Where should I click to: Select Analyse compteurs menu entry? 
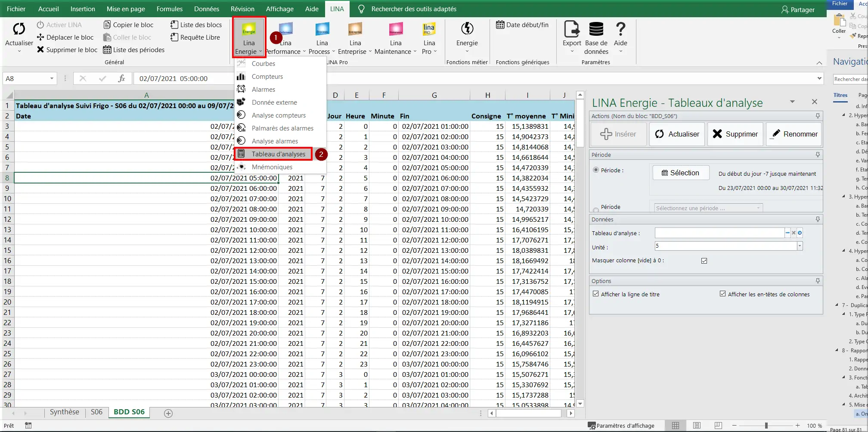[279, 115]
